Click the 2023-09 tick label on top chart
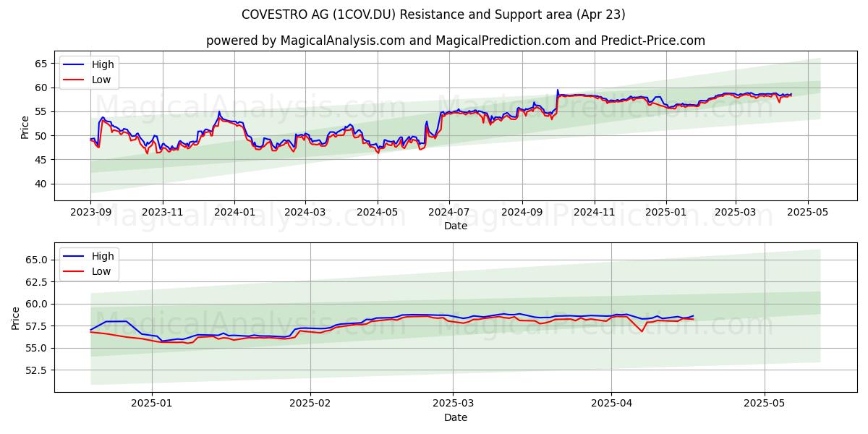Image resolution: width=868 pixels, height=434 pixels. pos(90,213)
